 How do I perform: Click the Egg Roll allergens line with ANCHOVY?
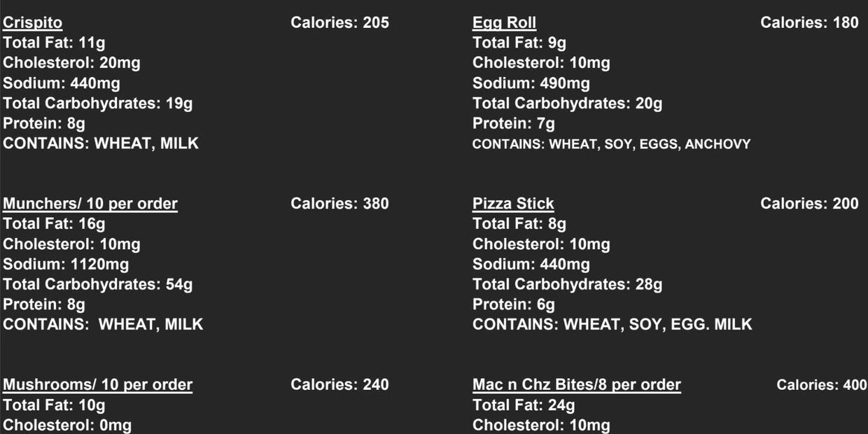(x=611, y=144)
